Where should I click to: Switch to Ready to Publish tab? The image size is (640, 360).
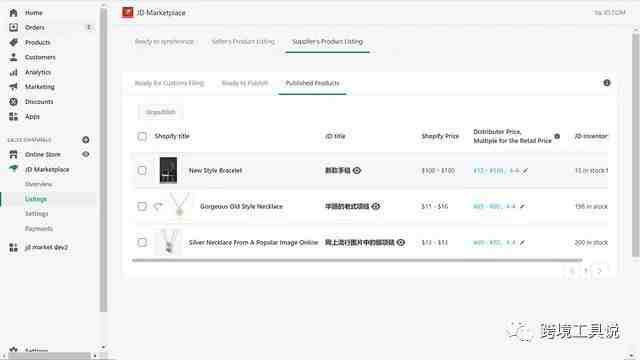point(245,83)
